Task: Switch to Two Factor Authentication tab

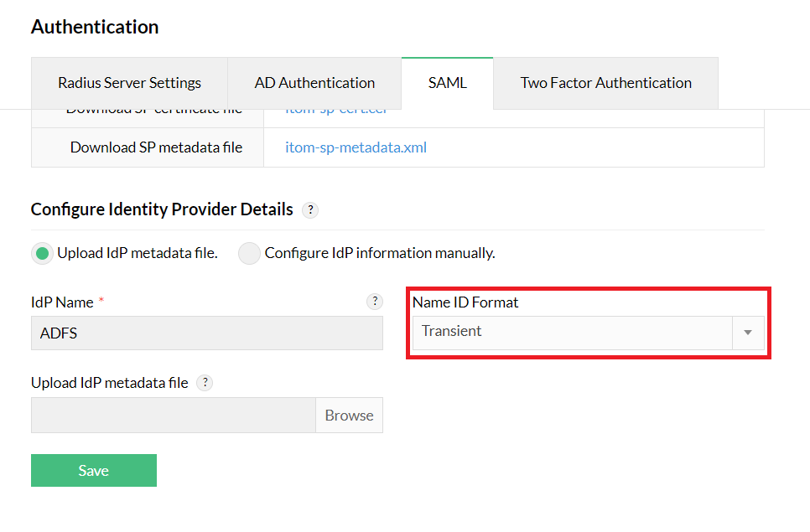Action: (x=605, y=83)
